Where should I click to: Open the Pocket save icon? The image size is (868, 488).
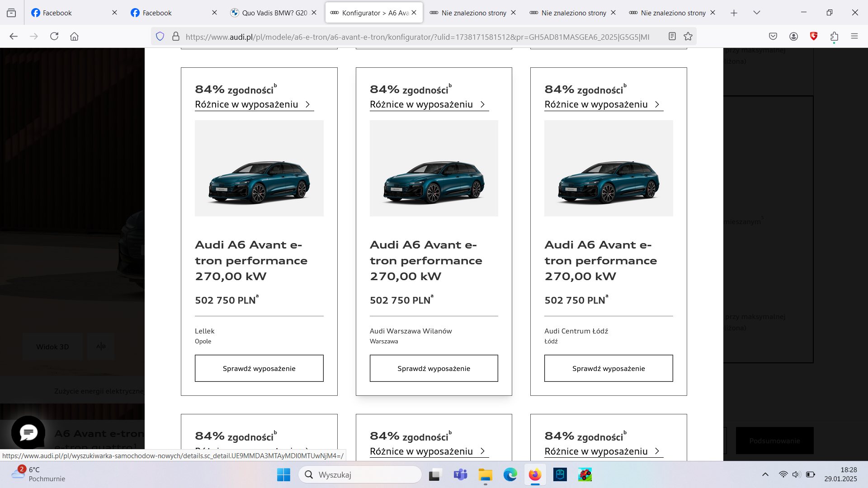click(773, 37)
